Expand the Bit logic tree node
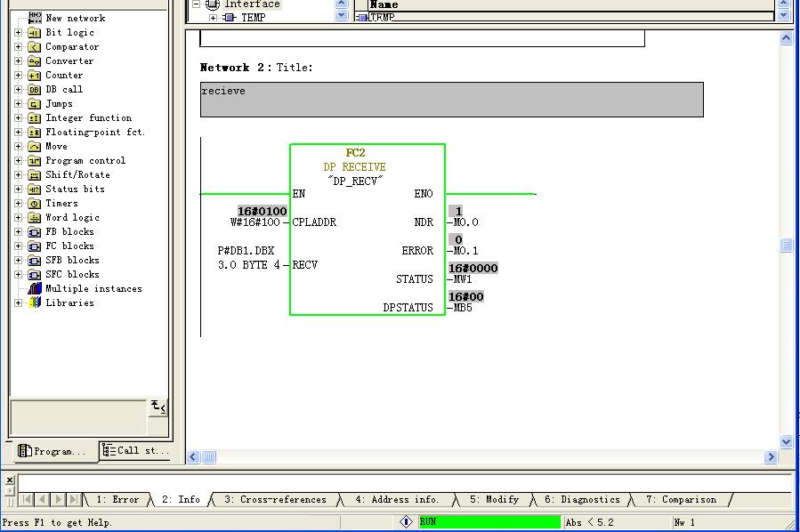This screenshot has height=532, width=800. point(19,33)
